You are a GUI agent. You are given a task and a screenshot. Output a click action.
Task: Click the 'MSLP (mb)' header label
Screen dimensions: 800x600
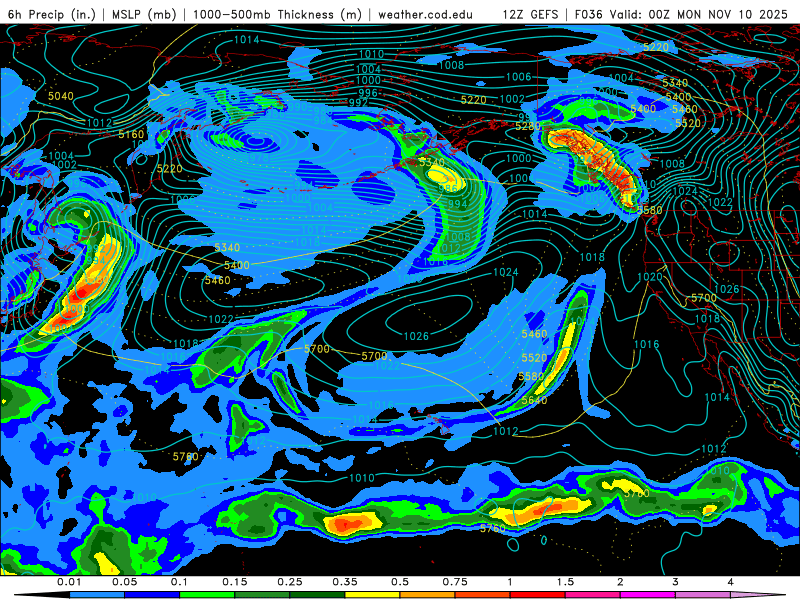click(144, 14)
